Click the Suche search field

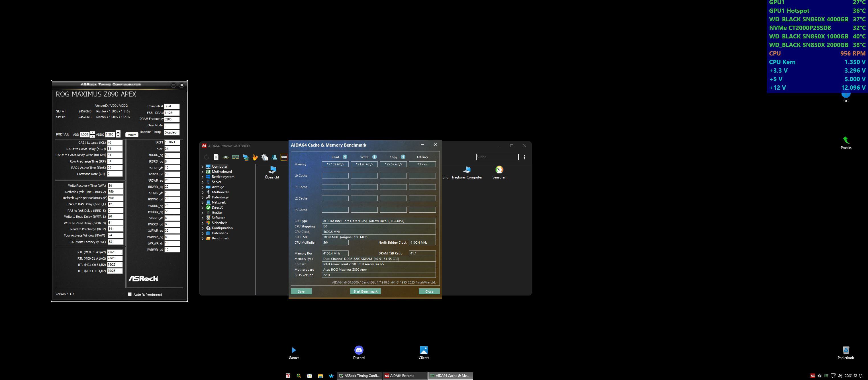(x=497, y=157)
